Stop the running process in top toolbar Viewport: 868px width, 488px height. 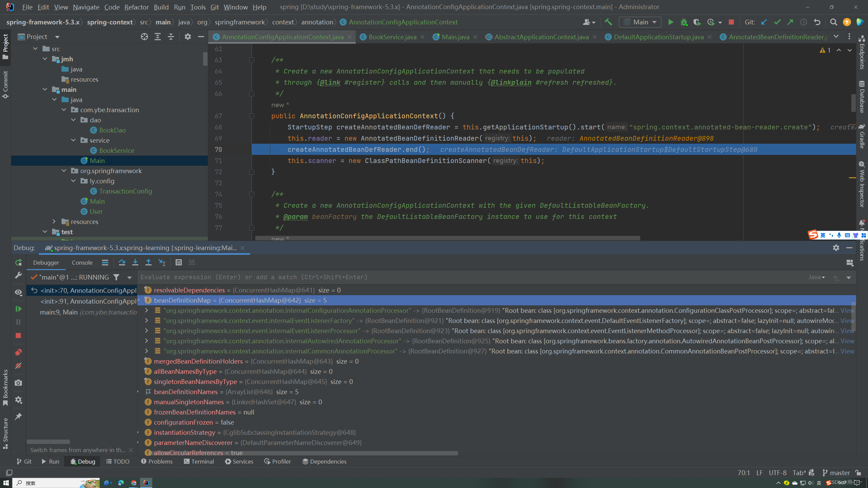pos(731,22)
